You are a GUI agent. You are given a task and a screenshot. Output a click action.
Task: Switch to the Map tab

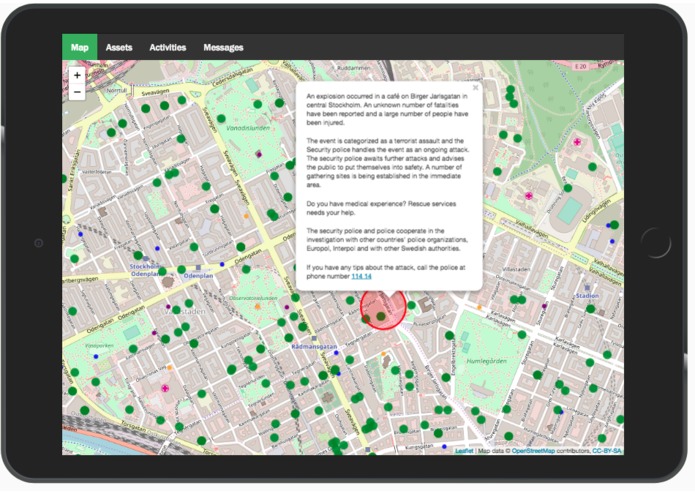[x=80, y=47]
